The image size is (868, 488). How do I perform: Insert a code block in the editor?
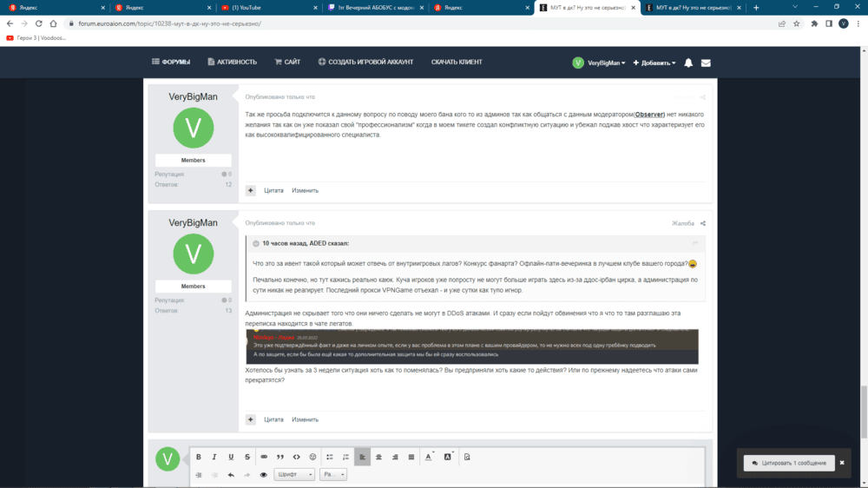[x=297, y=457]
